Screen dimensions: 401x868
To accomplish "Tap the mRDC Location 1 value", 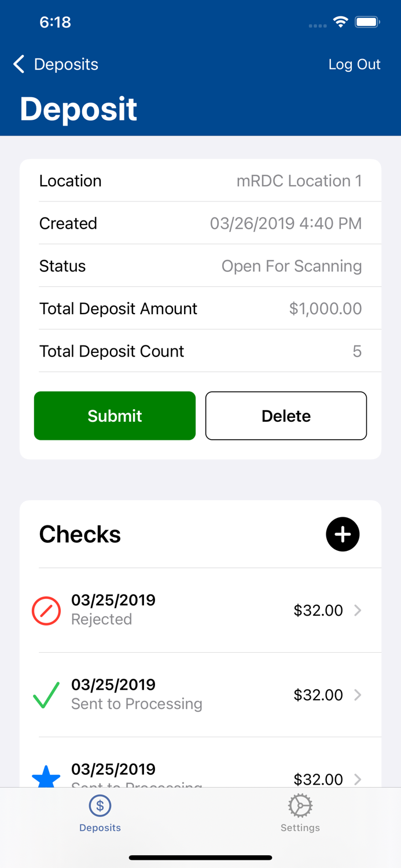I will (300, 181).
